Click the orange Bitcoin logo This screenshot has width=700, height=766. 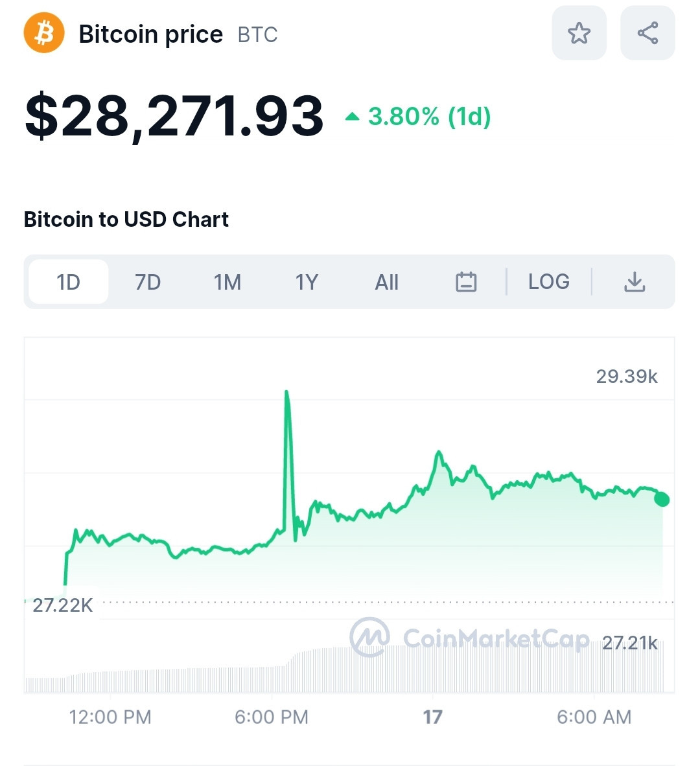[x=44, y=33]
